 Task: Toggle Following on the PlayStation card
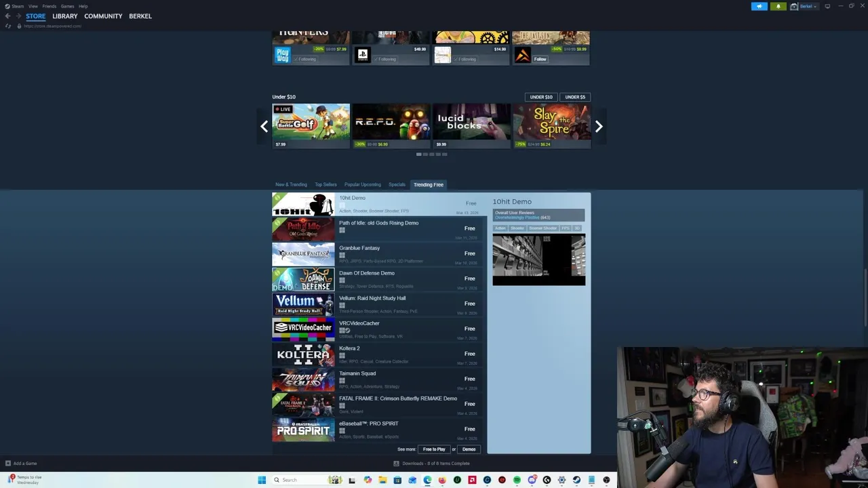point(385,59)
